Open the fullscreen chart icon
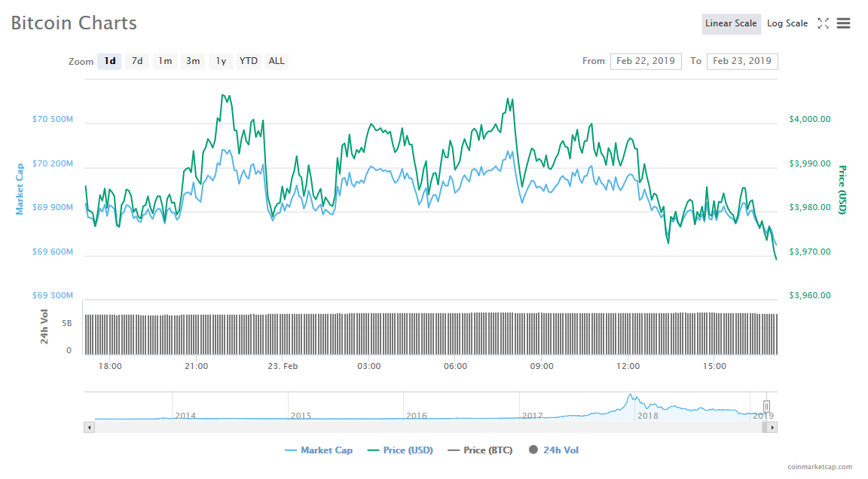This screenshot has height=479, width=868. pyautogui.click(x=823, y=23)
